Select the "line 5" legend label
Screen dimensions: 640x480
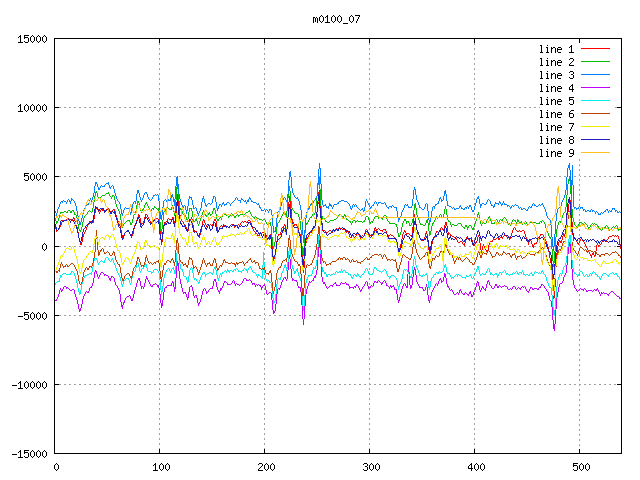(556, 101)
